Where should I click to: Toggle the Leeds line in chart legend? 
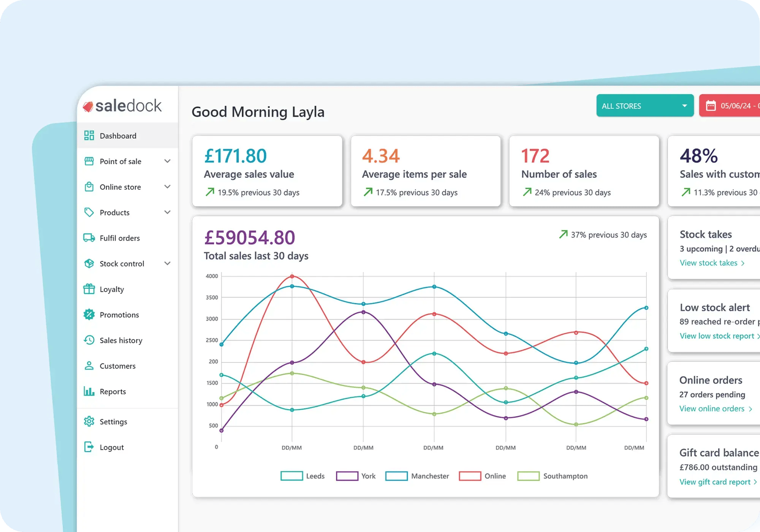tap(291, 476)
